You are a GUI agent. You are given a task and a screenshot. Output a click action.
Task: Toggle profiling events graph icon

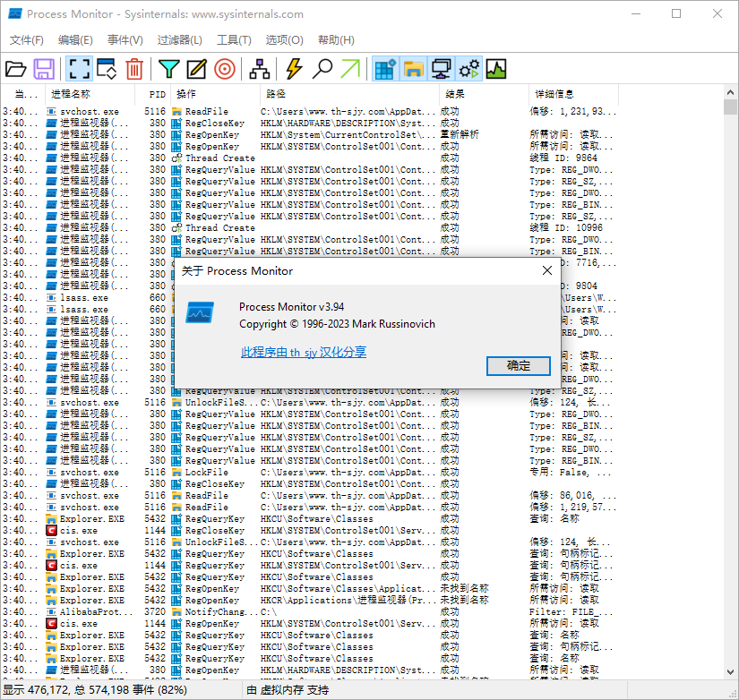pos(496,69)
